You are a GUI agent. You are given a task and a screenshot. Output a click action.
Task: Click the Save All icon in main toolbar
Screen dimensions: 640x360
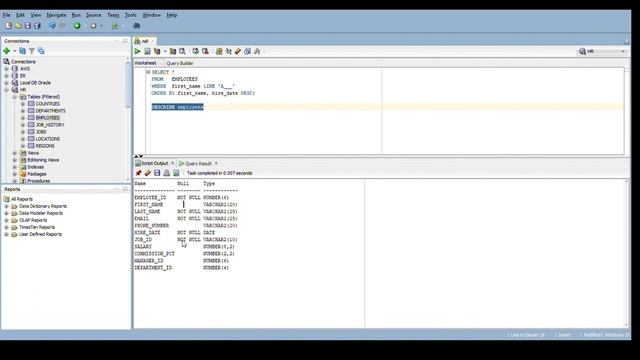[x=37, y=26]
